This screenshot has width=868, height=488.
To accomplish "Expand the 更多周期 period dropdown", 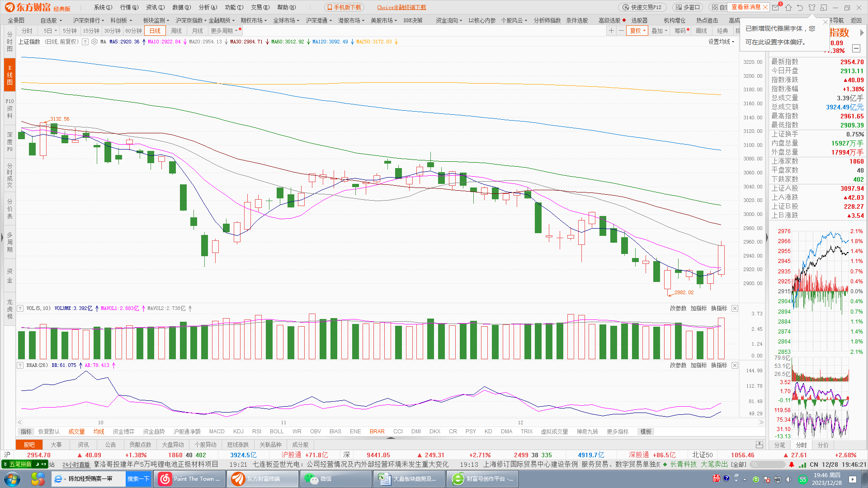I will (x=224, y=31).
